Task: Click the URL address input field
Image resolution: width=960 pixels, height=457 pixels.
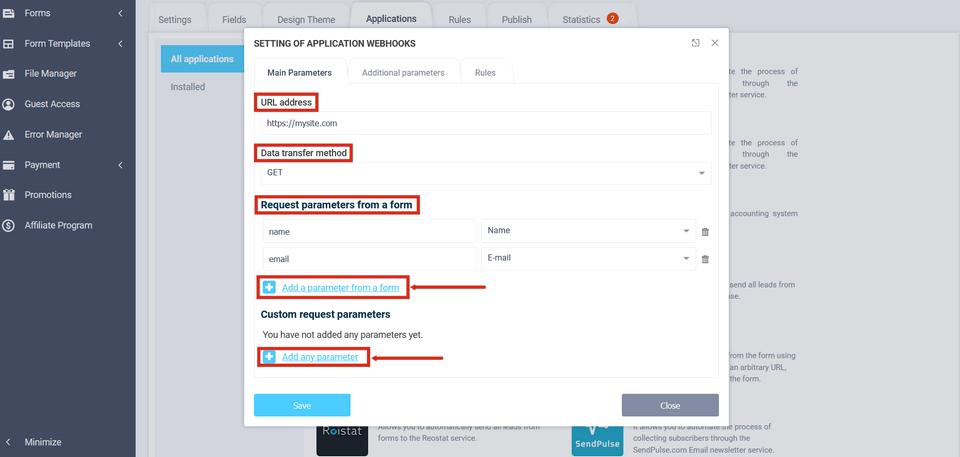Action: (x=485, y=123)
